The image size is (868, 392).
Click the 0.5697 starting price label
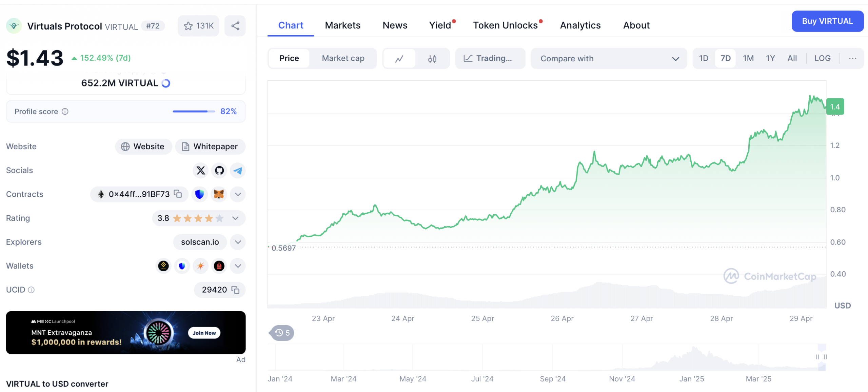point(283,248)
